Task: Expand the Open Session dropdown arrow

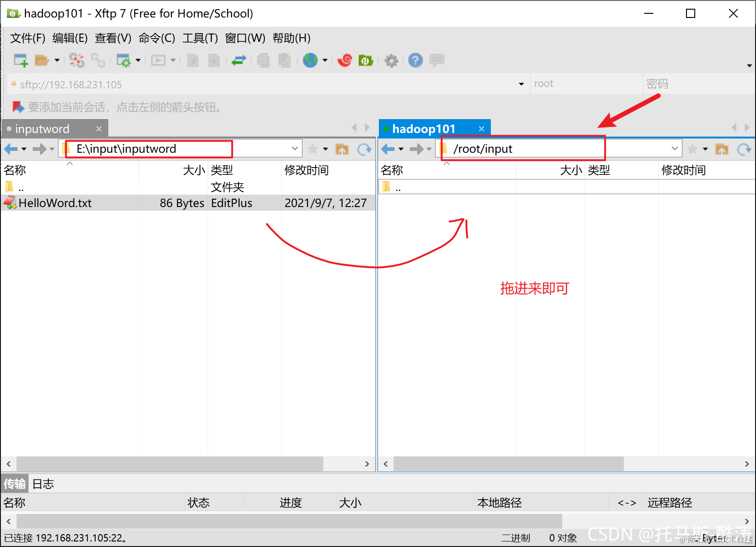Action: (57, 60)
